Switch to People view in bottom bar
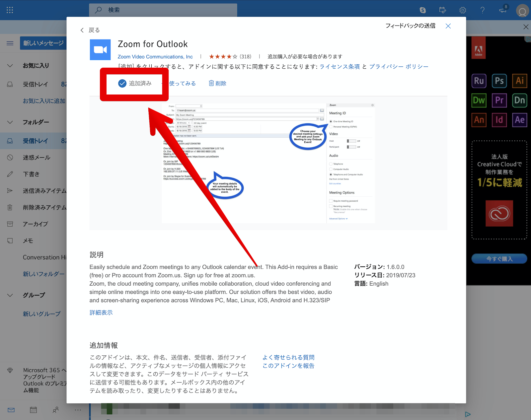The width and height of the screenshot is (531, 420). [x=56, y=410]
